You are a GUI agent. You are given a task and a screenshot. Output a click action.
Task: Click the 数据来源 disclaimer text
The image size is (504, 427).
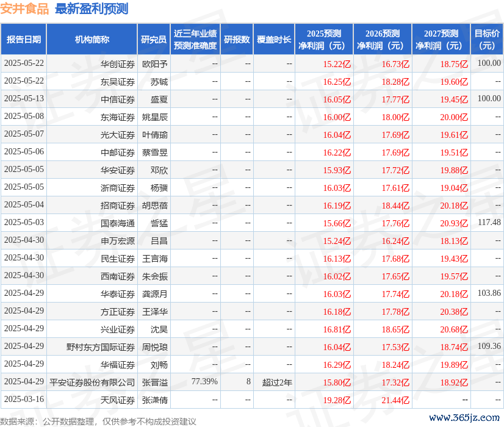pyautogui.click(x=98, y=422)
